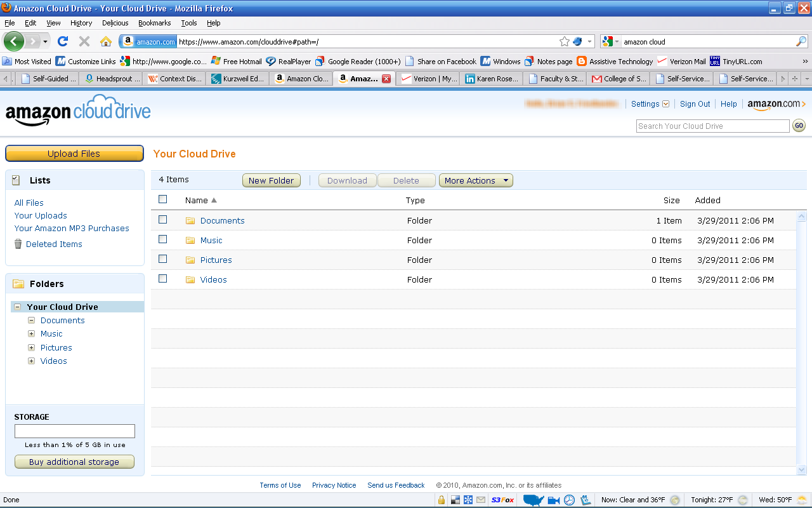Select all items using header checkbox
The image size is (812, 508).
pyautogui.click(x=162, y=199)
